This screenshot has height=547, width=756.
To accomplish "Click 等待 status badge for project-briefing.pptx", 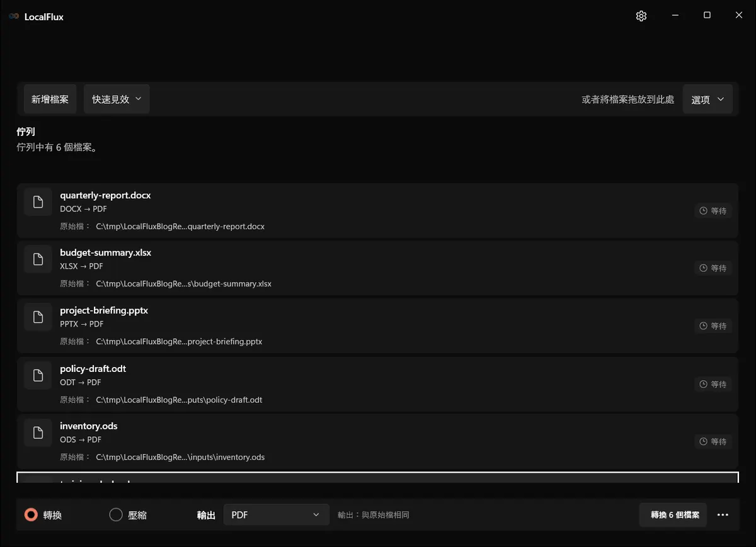I will click(713, 326).
